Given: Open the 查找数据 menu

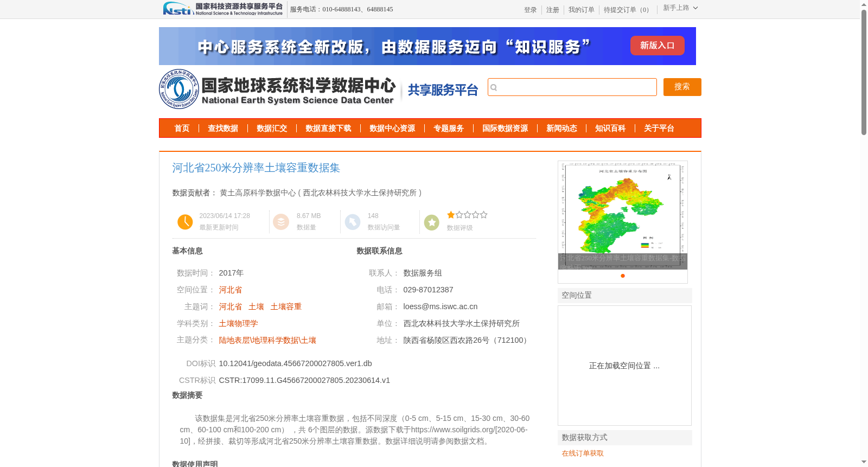Looking at the screenshot, I should [x=223, y=129].
